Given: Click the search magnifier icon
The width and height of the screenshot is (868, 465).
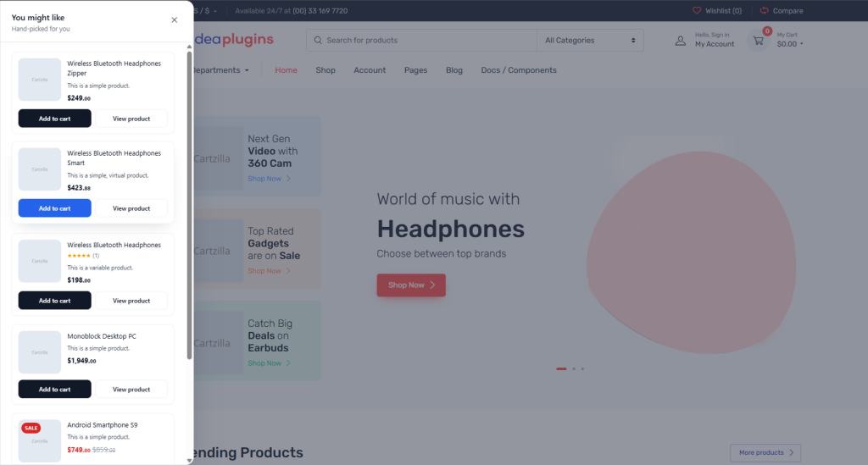Looking at the screenshot, I should click(318, 41).
